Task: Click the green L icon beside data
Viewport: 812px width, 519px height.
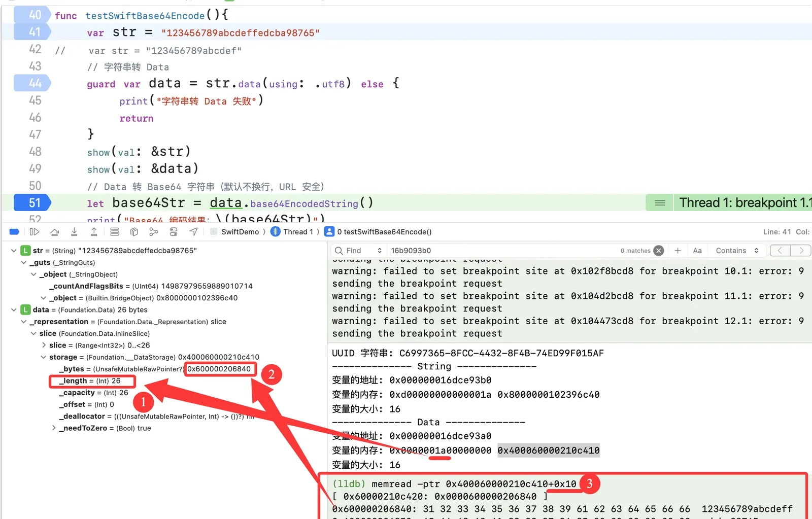Action: 25,309
